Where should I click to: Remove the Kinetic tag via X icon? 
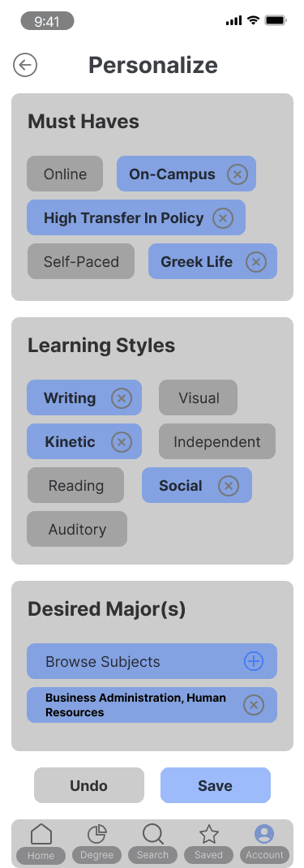point(122,442)
